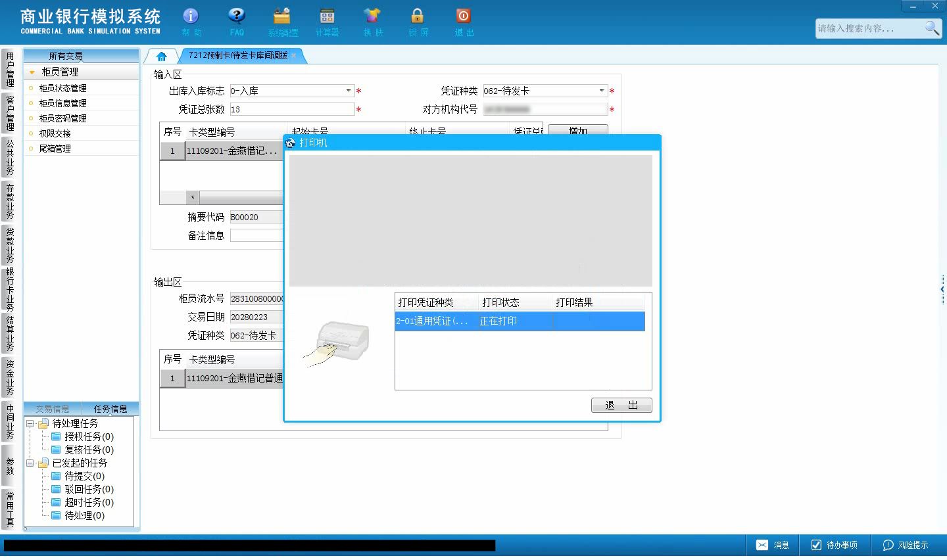
Task: Click the 摘要代码 input field
Action: (x=256, y=217)
